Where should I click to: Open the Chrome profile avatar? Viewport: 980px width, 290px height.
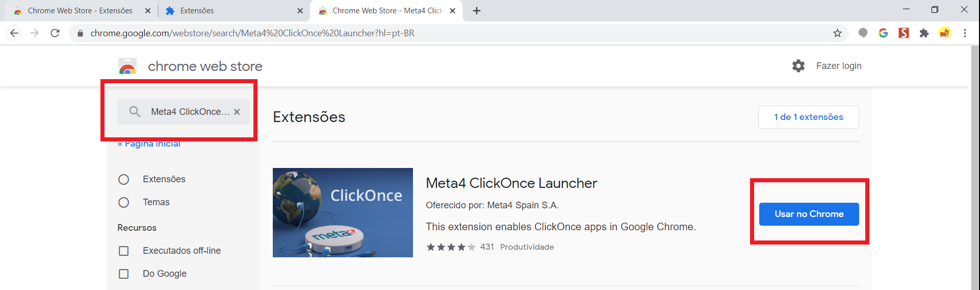click(944, 33)
